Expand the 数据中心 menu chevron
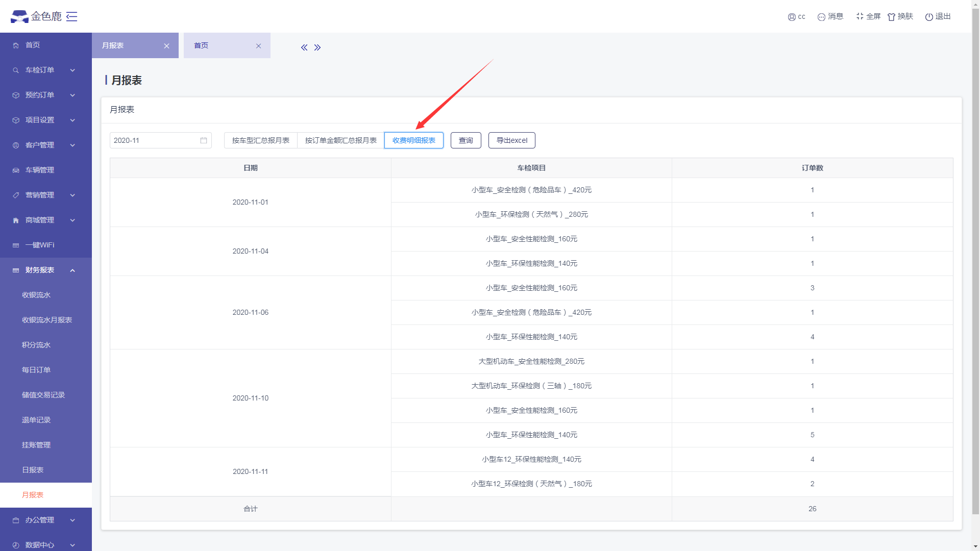The height and width of the screenshot is (551, 980). (x=72, y=545)
